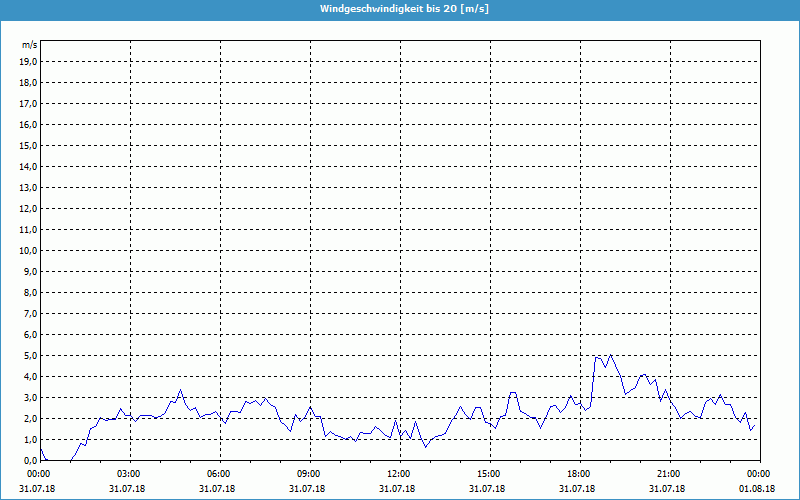
Task: Click the 15,0 y-axis label
Action: [x=28, y=145]
